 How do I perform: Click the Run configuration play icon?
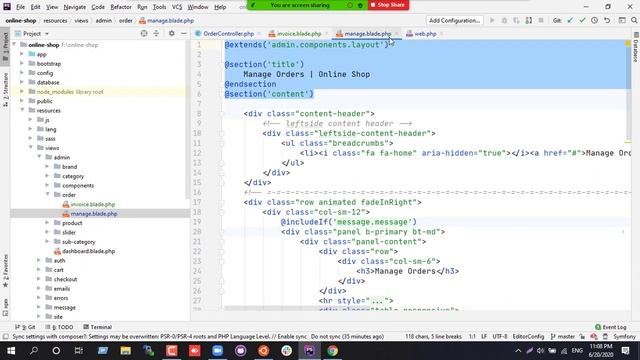tap(492, 20)
